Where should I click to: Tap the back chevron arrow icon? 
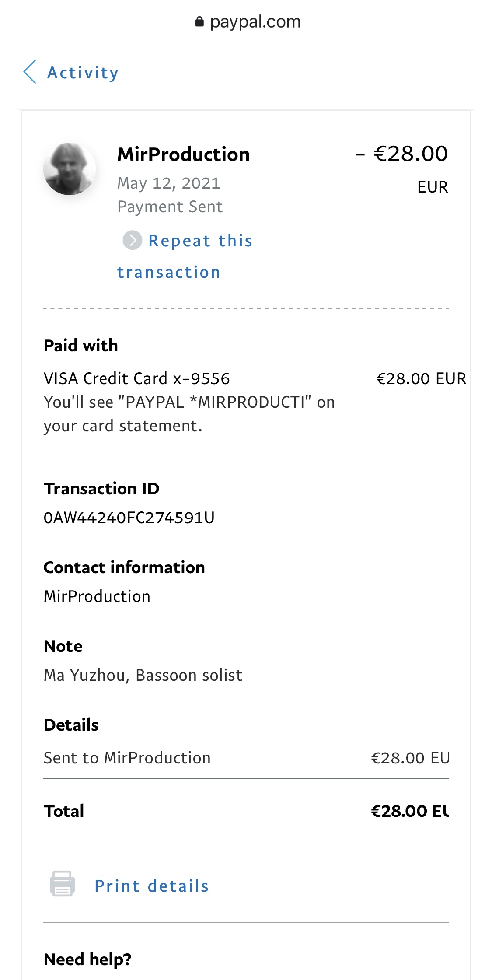30,72
